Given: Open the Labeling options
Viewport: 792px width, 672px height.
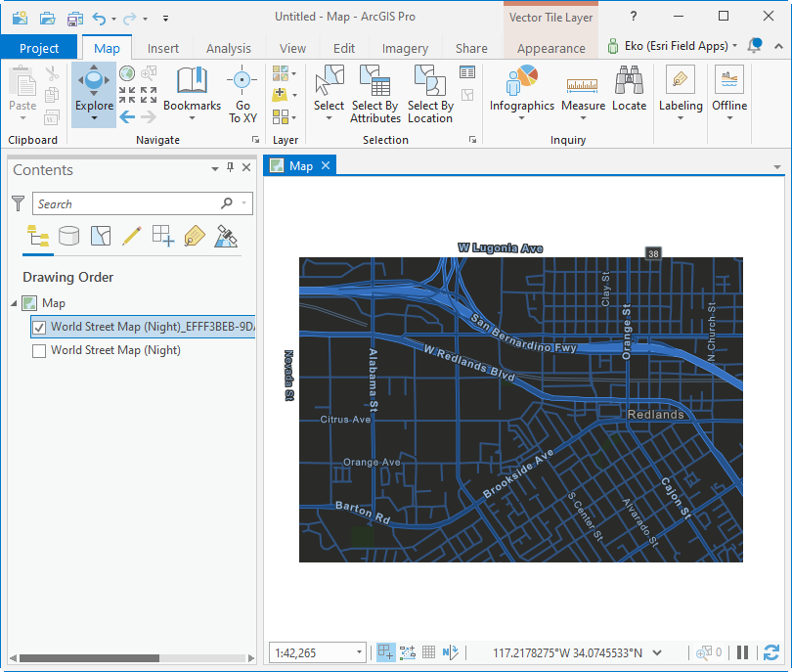Looking at the screenshot, I should [681, 93].
